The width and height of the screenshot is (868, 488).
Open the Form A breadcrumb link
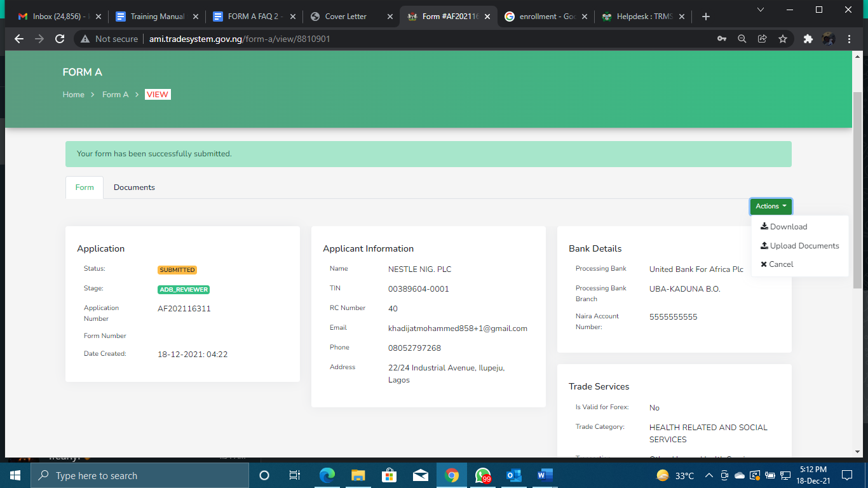tap(116, 94)
